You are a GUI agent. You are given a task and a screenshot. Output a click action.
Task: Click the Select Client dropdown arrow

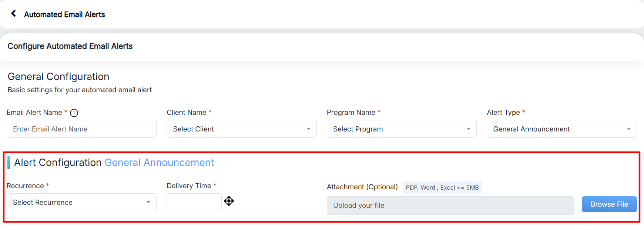(x=308, y=129)
